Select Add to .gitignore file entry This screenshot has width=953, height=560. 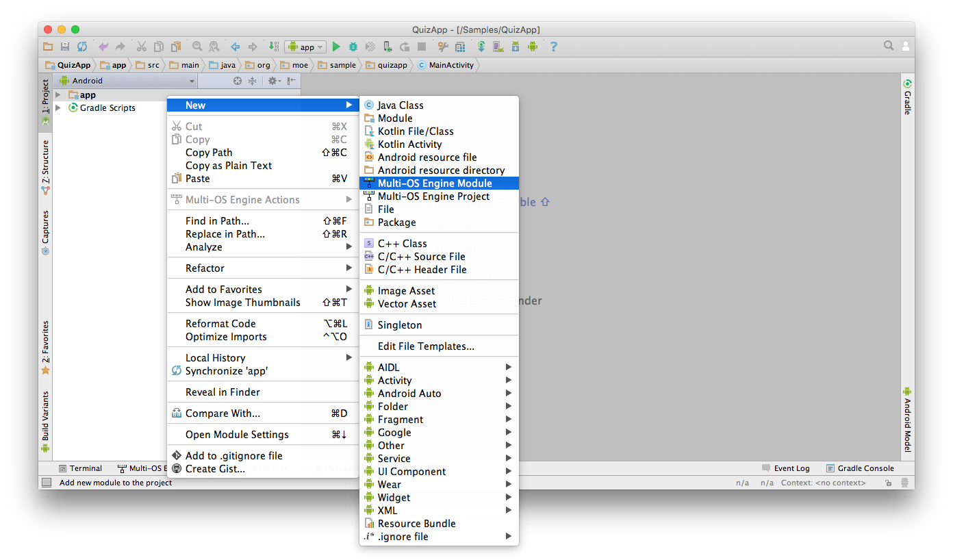click(x=263, y=456)
